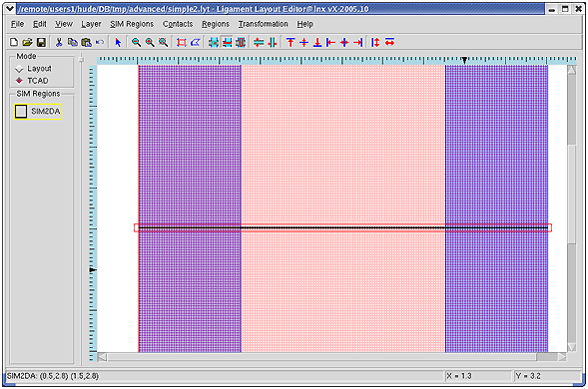Click the vertical scrollbar down arrow
Image resolution: width=588 pixels, height=389 pixels.
571,347
